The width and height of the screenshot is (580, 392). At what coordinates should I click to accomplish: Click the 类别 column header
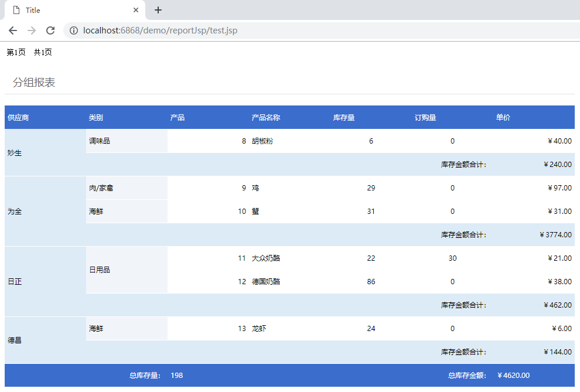[96, 118]
